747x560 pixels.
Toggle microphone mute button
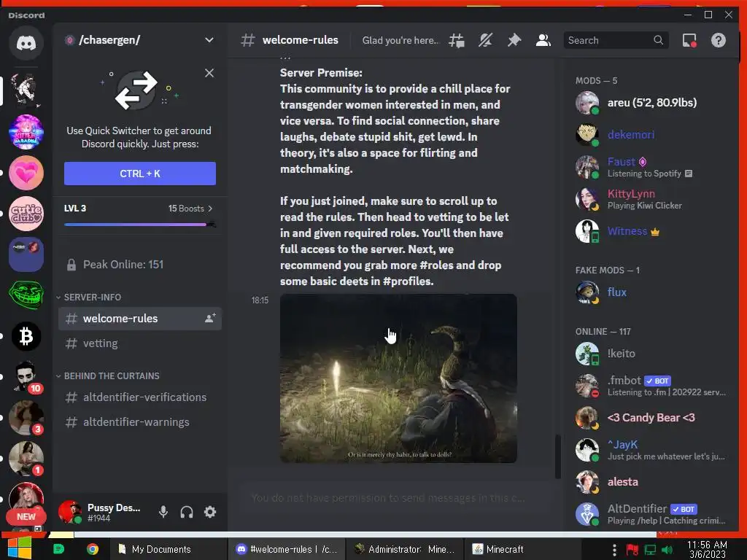(163, 512)
